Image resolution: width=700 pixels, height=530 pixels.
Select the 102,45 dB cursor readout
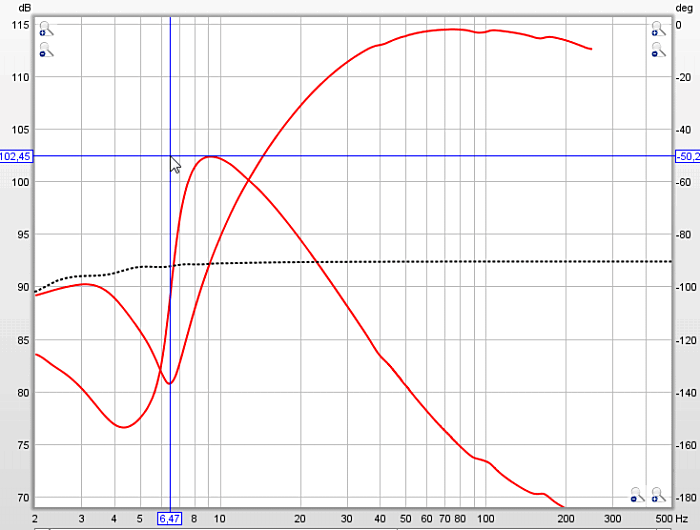point(16,156)
